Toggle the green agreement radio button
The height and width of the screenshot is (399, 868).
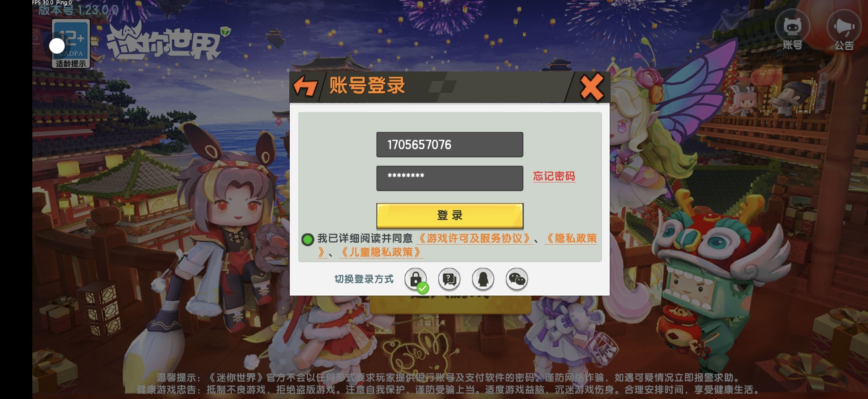307,239
